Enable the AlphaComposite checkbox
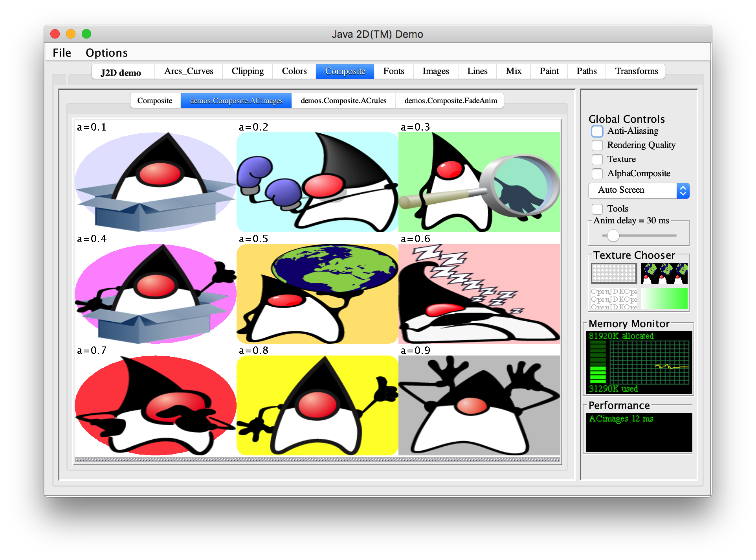The width and height of the screenshot is (756, 560). (597, 173)
